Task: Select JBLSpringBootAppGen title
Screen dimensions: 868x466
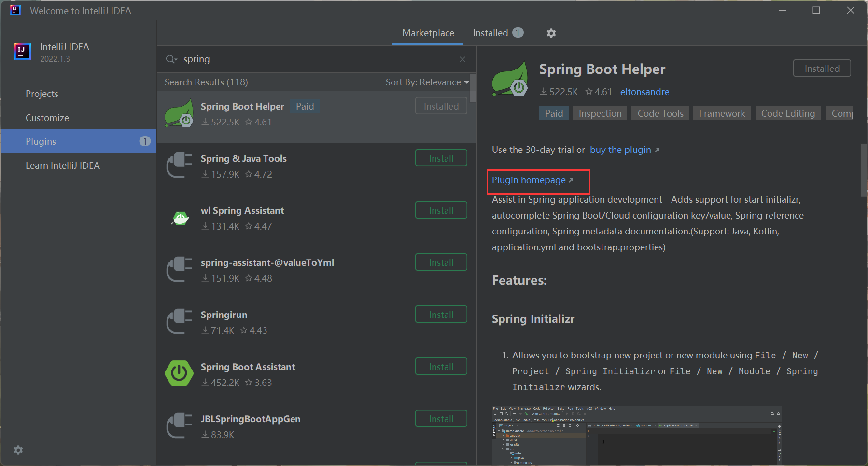Action: click(251, 419)
